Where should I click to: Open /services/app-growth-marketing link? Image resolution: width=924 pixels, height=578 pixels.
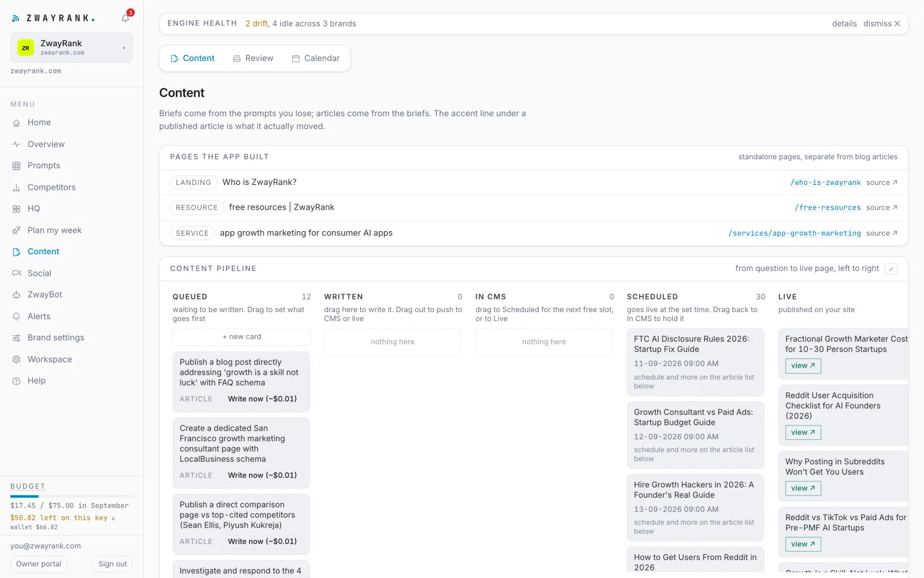(x=794, y=234)
